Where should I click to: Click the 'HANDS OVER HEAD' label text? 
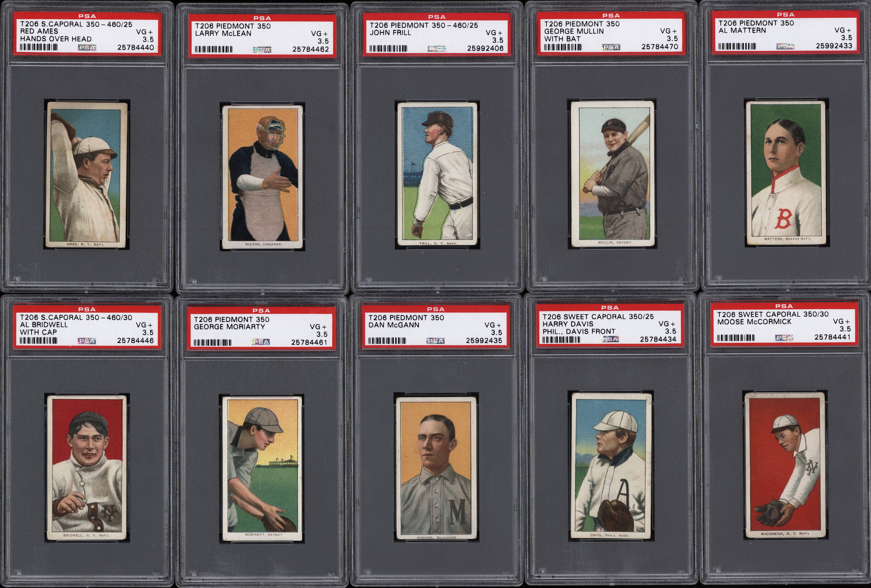tap(55, 39)
